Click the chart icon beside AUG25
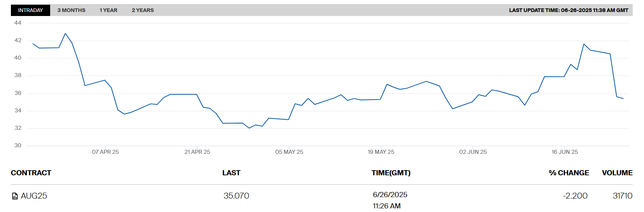The height and width of the screenshot is (212, 644). tap(15, 196)
